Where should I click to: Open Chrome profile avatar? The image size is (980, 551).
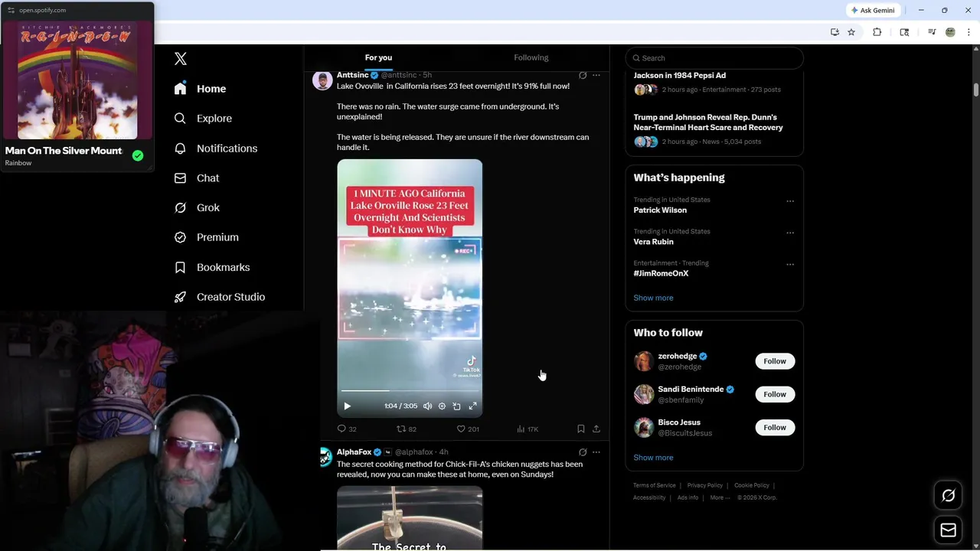point(950,32)
